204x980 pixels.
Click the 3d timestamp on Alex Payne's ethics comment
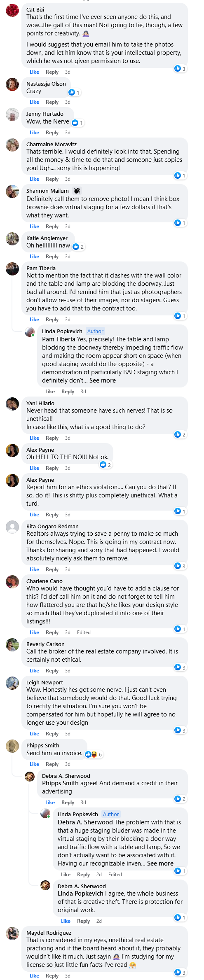(x=68, y=515)
